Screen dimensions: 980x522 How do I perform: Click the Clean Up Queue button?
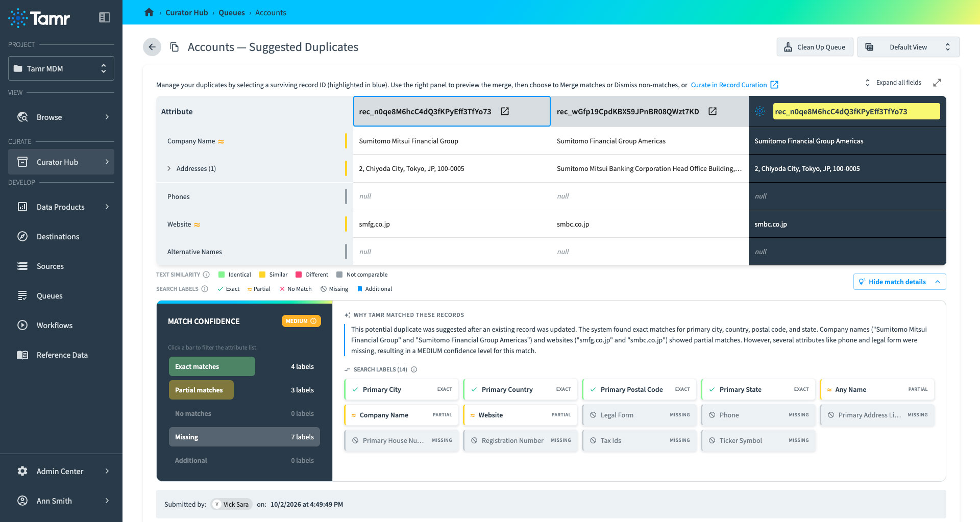[x=815, y=47]
